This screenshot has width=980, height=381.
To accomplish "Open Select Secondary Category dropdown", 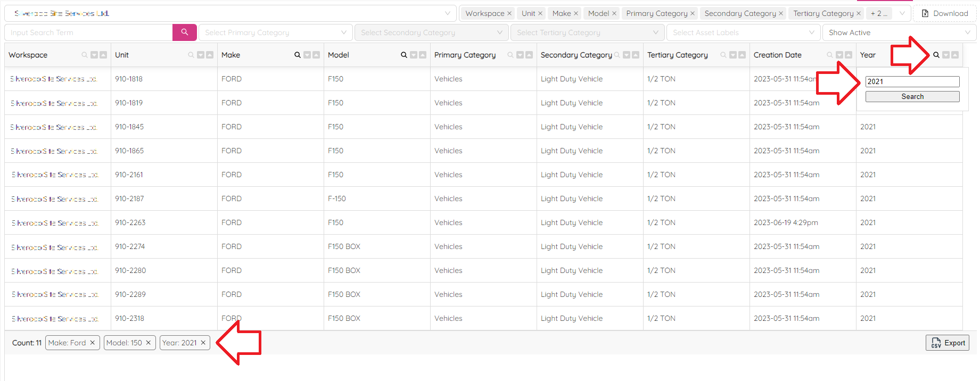I will click(432, 32).
